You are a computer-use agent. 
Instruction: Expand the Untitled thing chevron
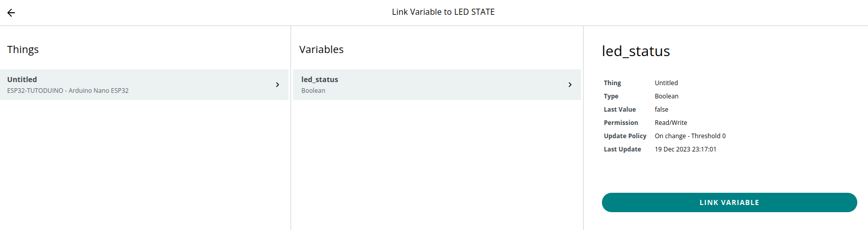point(277,85)
